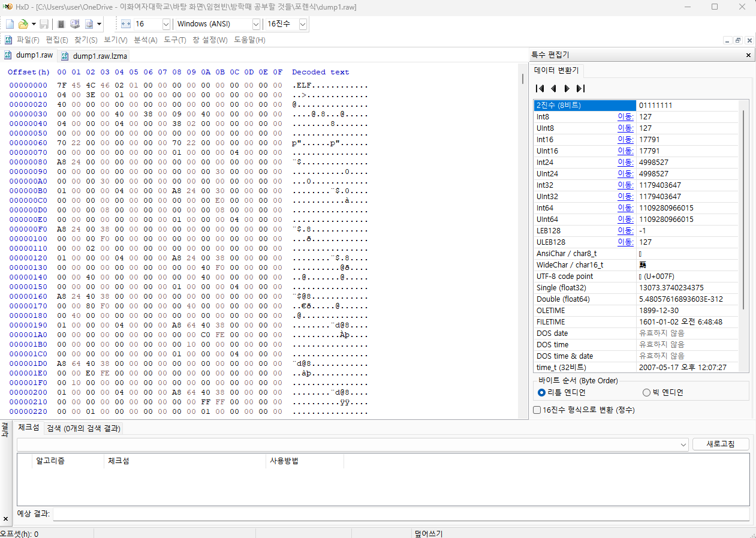The height and width of the screenshot is (538, 756).
Task: Expand the recent files arrow beside Open
Action: 34,24
